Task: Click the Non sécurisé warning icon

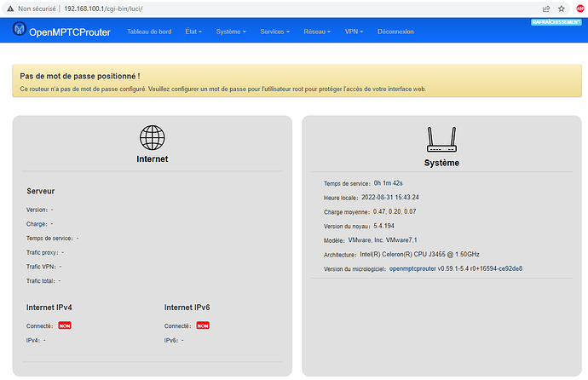Action: (x=10, y=9)
